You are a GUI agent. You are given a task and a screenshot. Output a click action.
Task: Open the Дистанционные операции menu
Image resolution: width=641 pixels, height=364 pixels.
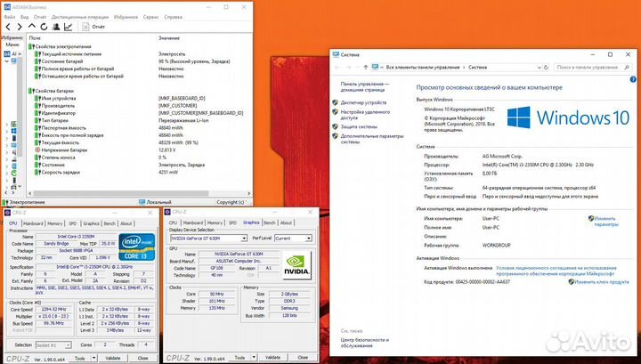point(80,17)
